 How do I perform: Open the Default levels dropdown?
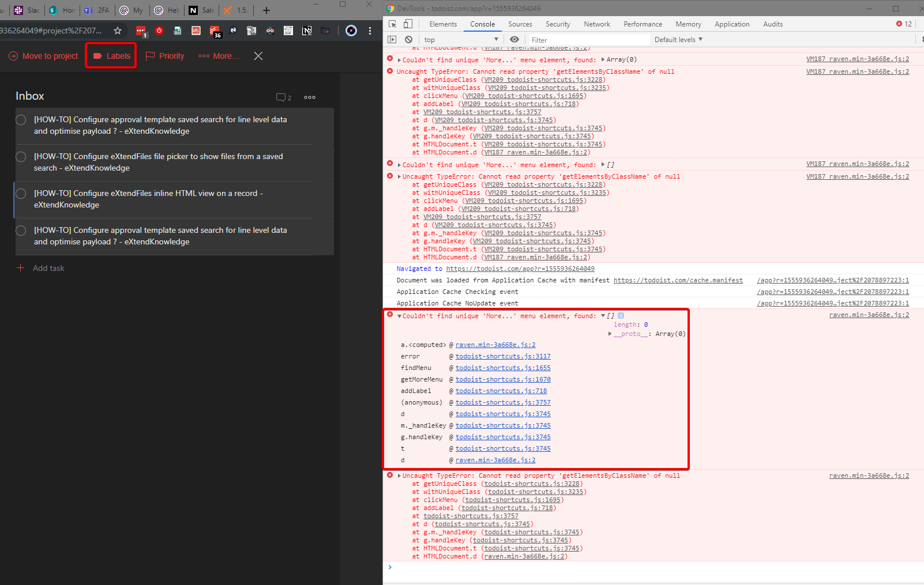[x=678, y=39]
